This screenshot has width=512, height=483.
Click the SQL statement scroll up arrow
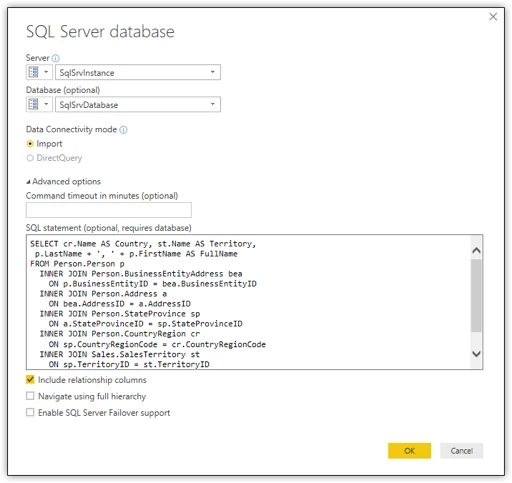[x=477, y=250]
